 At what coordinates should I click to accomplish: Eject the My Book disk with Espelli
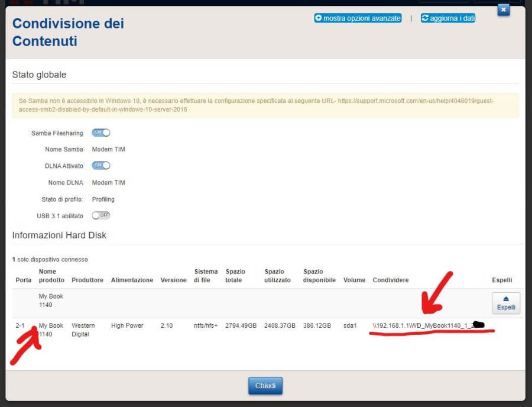[x=505, y=303]
